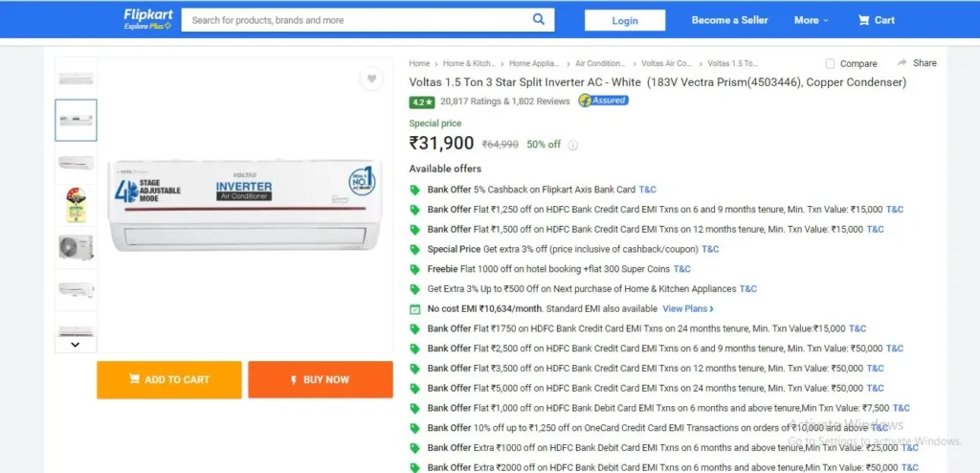Select the thumbnail below the outdoor unit
This screenshot has width=980, height=473.
(76, 290)
